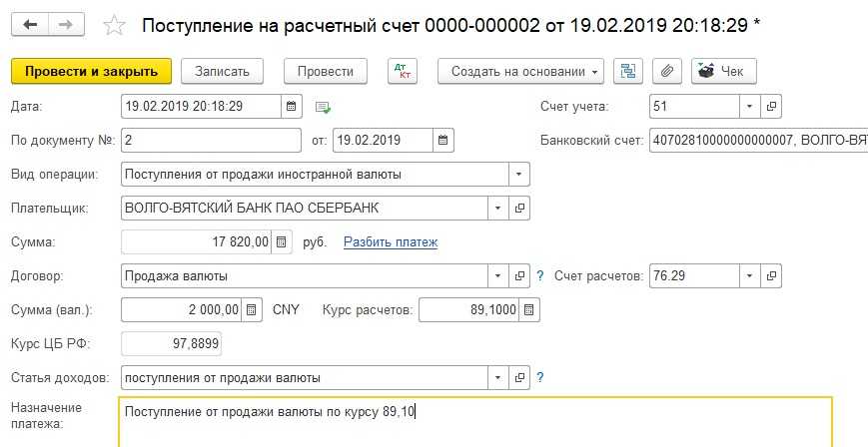The height and width of the screenshot is (447, 868).
Task: Open the Разбить платеж link
Action: (391, 241)
